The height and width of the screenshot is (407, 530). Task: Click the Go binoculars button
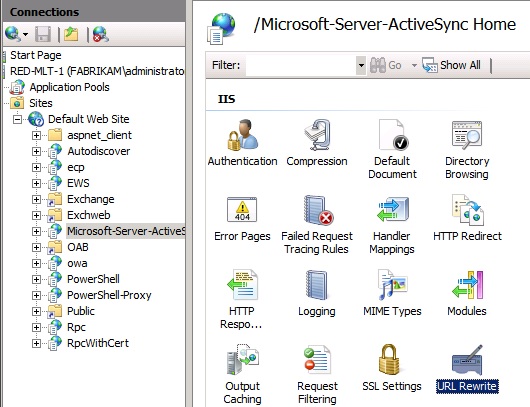tap(385, 65)
